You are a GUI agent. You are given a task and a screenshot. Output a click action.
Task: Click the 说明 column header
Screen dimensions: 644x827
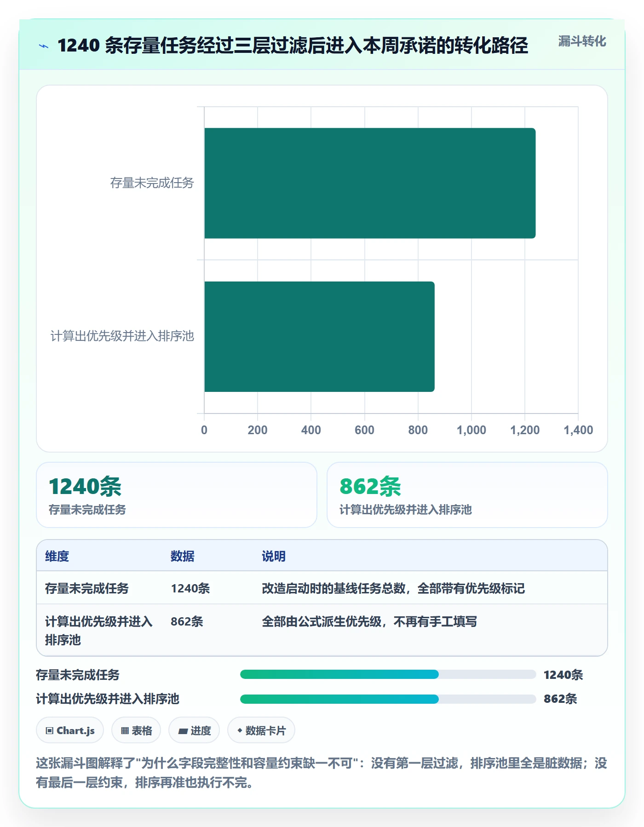(x=274, y=557)
